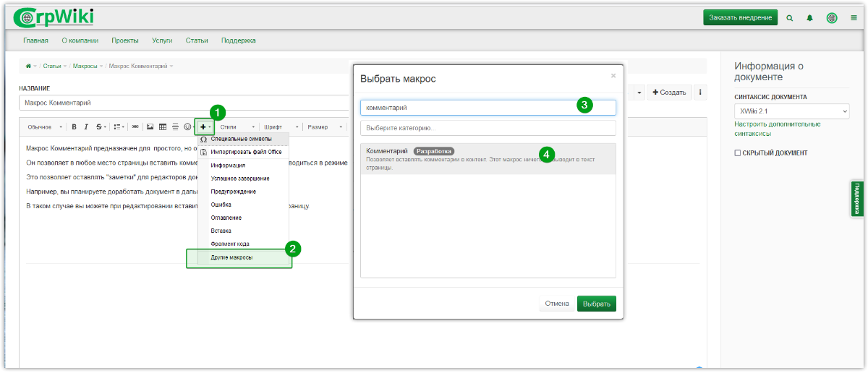868x386 pixels.
Task: Focus the title field 'Макрос Комментарий'
Action: tap(184, 103)
